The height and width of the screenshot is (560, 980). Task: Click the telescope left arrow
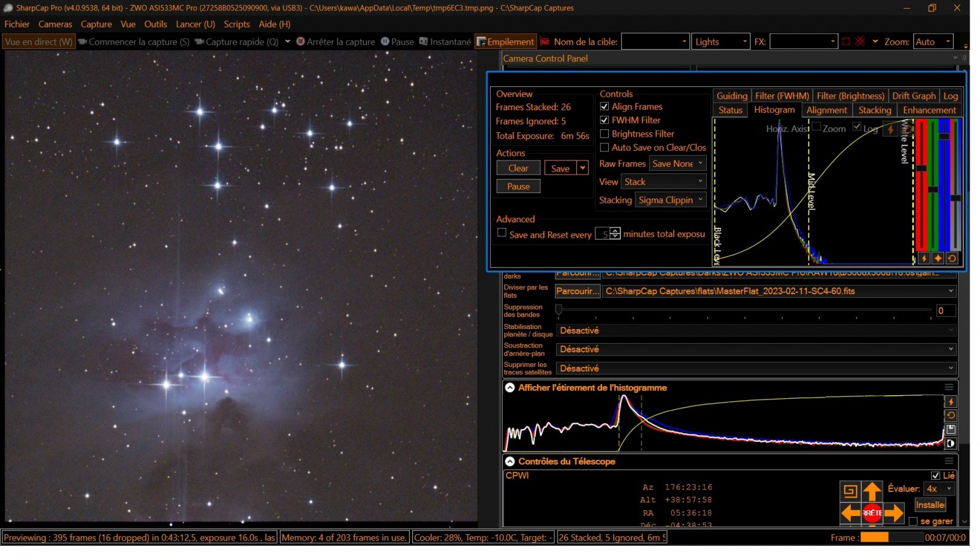point(850,513)
